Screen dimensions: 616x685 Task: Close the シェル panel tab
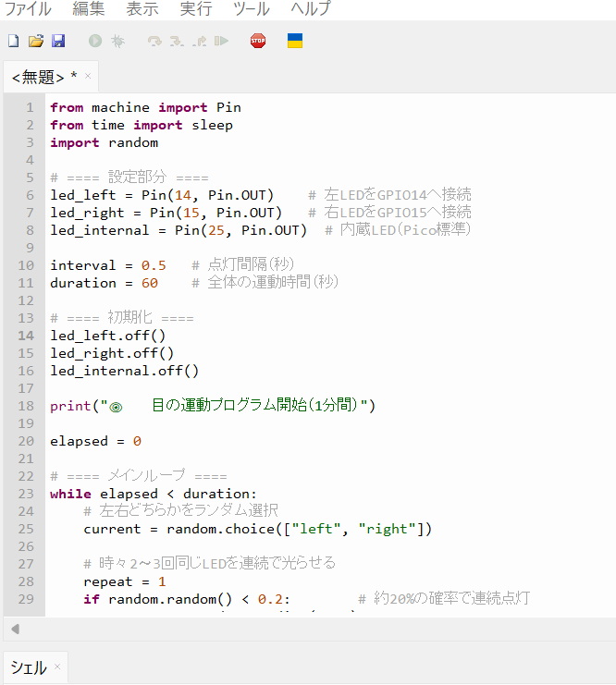coord(56,667)
